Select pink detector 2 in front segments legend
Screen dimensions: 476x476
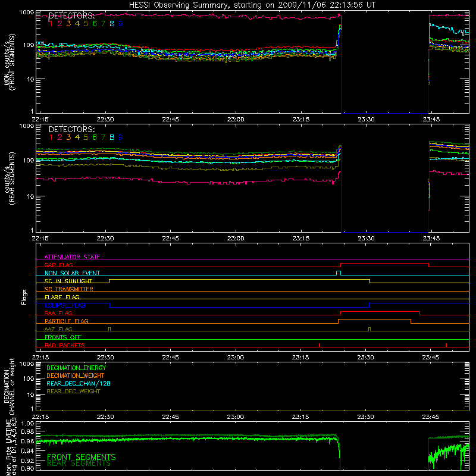[x=60, y=24]
